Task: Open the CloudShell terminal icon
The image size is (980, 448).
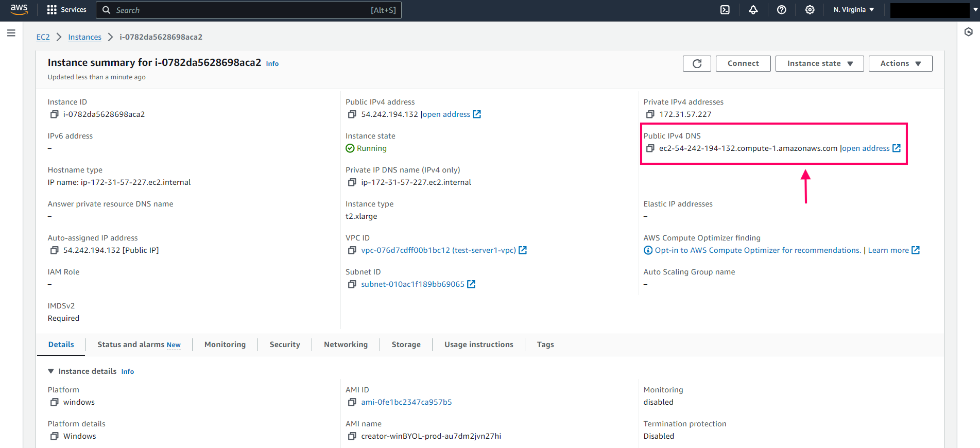Action: point(725,10)
